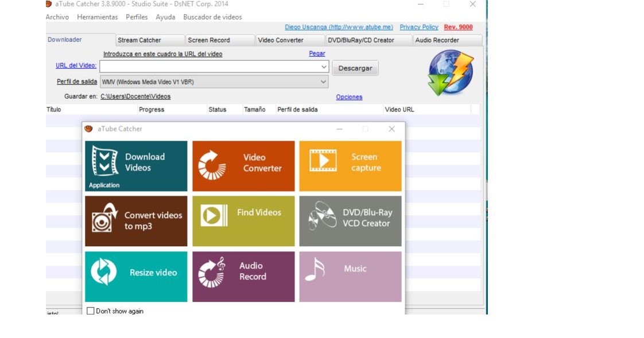
Task: Click the Perfil de salida label link
Action: [77, 81]
